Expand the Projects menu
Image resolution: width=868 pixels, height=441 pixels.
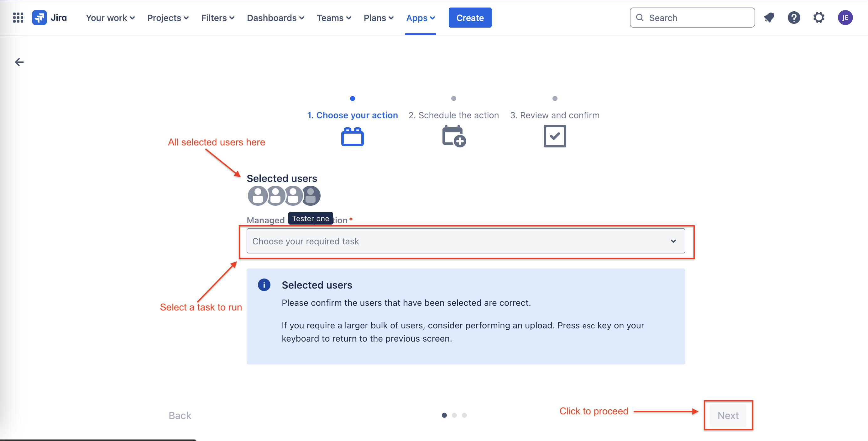click(x=167, y=18)
